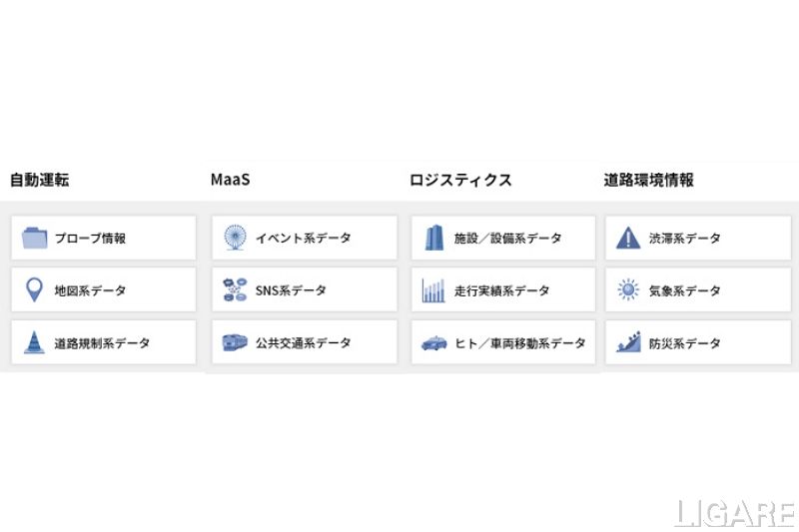
Task: Click the map pin icon for 地図系データ
Action: (35, 290)
